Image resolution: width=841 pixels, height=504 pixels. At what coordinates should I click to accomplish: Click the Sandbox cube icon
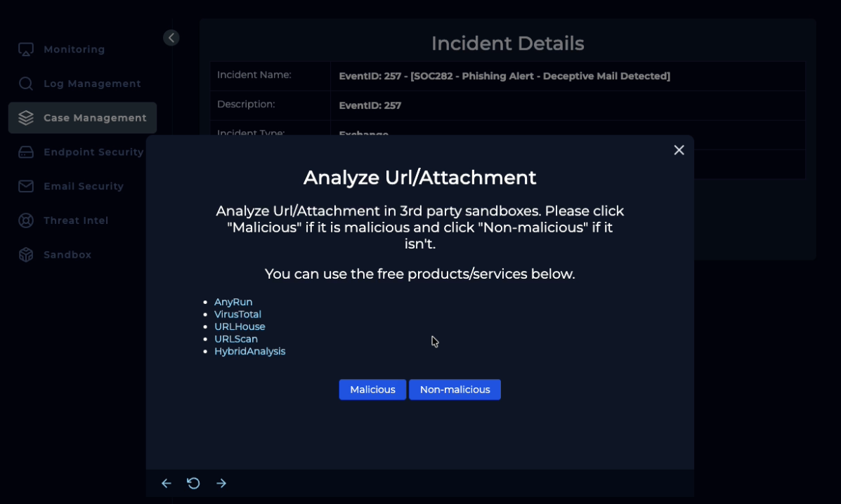26,255
